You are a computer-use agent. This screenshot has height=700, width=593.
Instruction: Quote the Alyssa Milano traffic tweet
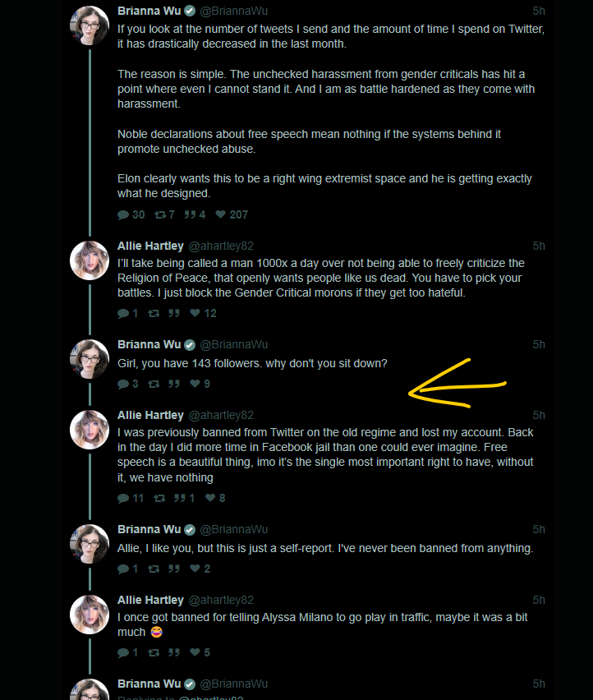click(x=174, y=652)
